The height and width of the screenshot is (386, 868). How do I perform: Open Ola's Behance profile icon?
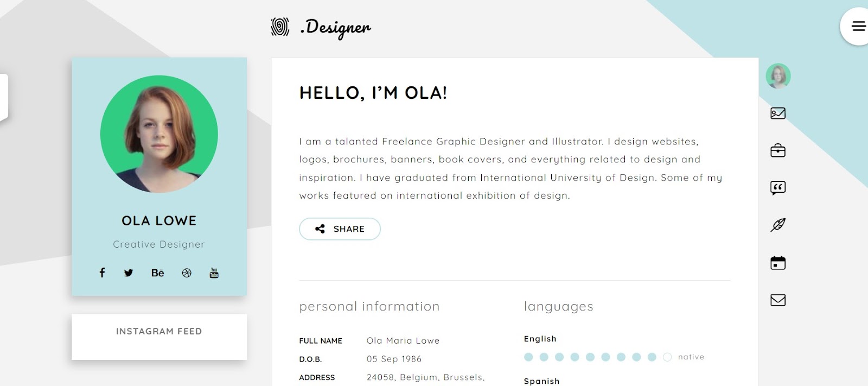(x=157, y=273)
